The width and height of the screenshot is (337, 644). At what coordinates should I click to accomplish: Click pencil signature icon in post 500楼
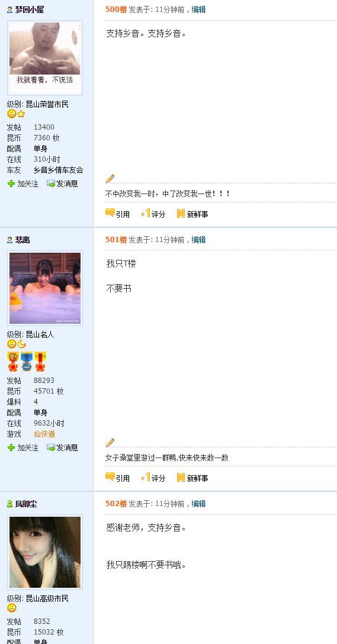(110, 179)
